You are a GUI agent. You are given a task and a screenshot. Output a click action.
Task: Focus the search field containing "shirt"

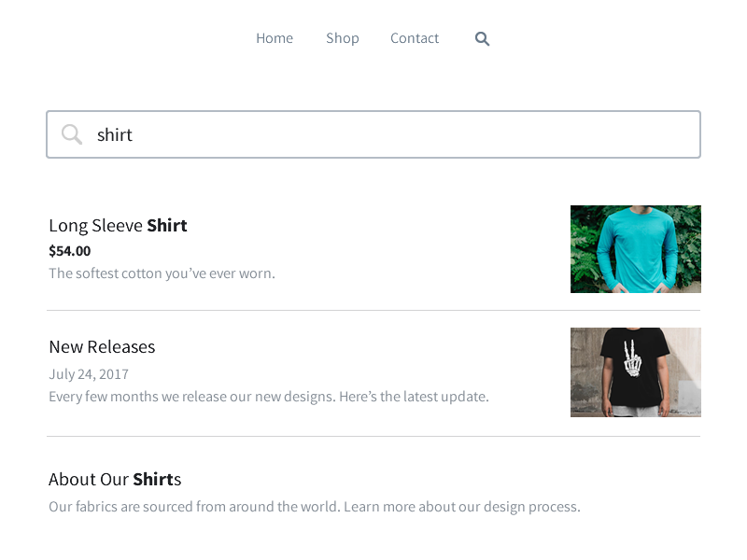(x=373, y=134)
